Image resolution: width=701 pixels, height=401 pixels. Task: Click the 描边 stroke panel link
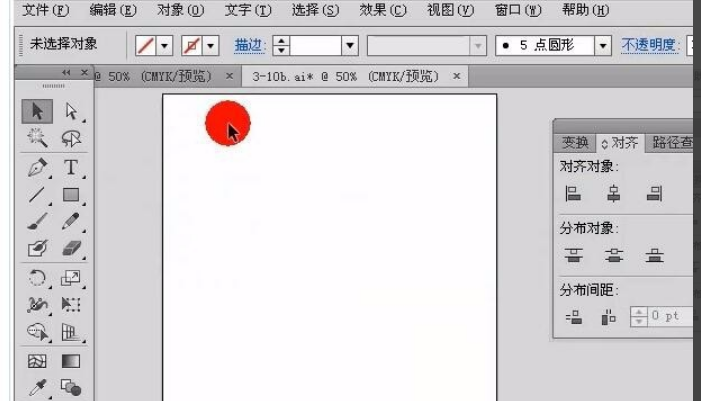[249, 45]
